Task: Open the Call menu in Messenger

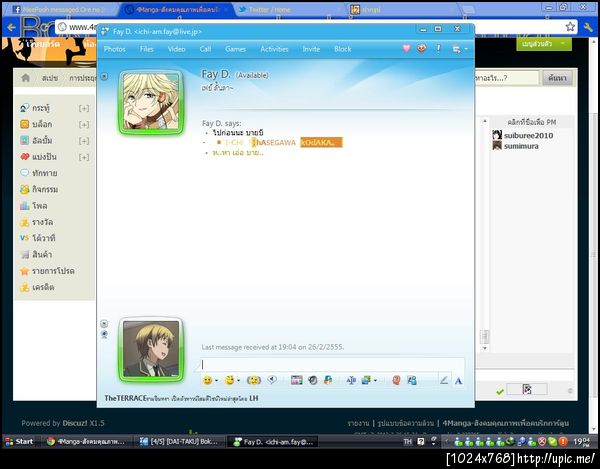Action: [205, 49]
